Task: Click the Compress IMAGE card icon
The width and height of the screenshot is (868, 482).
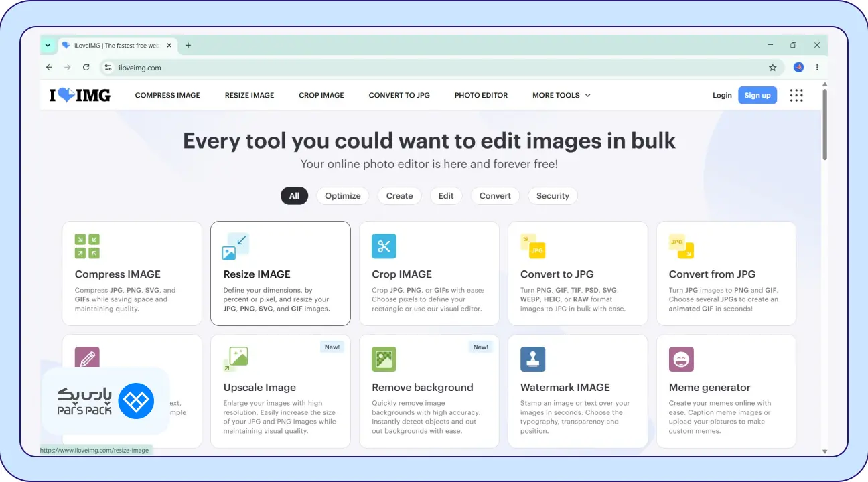Action: pos(87,246)
